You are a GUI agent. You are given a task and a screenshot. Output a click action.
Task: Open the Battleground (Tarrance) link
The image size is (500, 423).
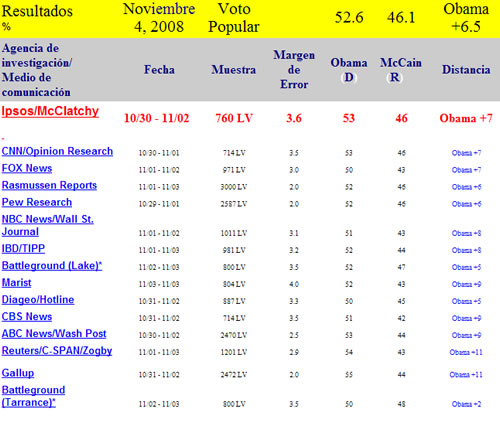(x=33, y=396)
